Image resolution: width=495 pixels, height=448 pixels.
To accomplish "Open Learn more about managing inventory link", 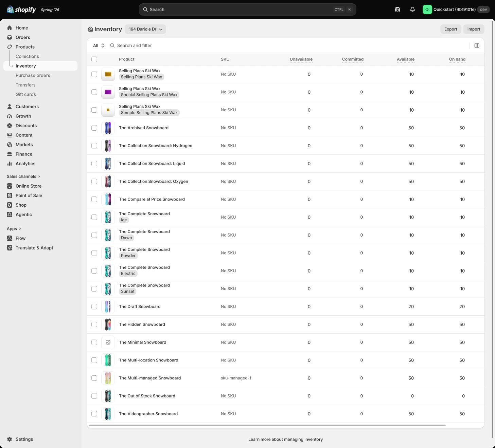I will 285,439.
